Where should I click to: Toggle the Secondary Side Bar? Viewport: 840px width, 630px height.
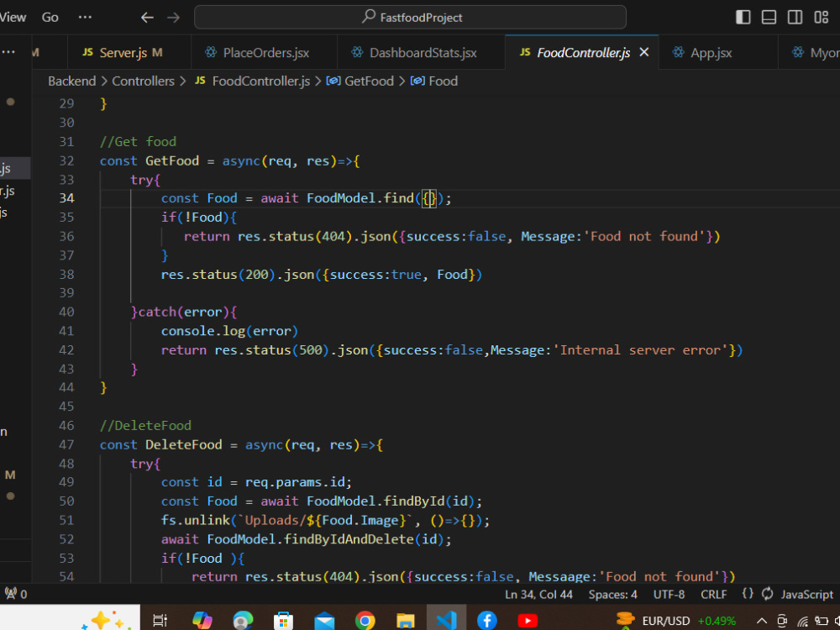coord(794,16)
